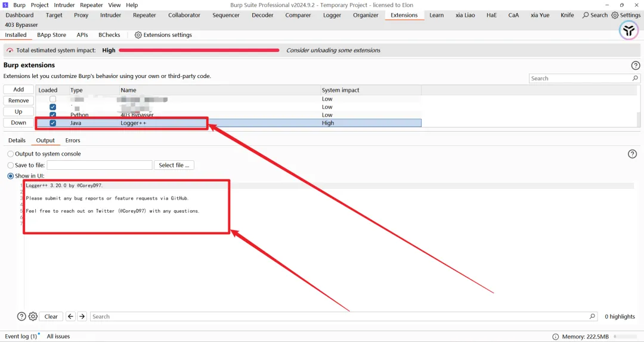Toggle the Loaded checkbox for Logger++
The width and height of the screenshot is (644, 342).
click(52, 123)
